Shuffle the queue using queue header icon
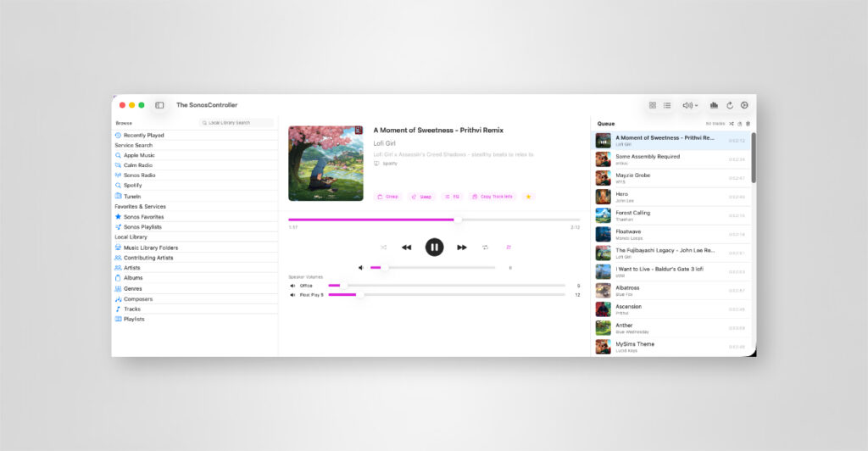The width and height of the screenshot is (868, 451). tap(732, 124)
